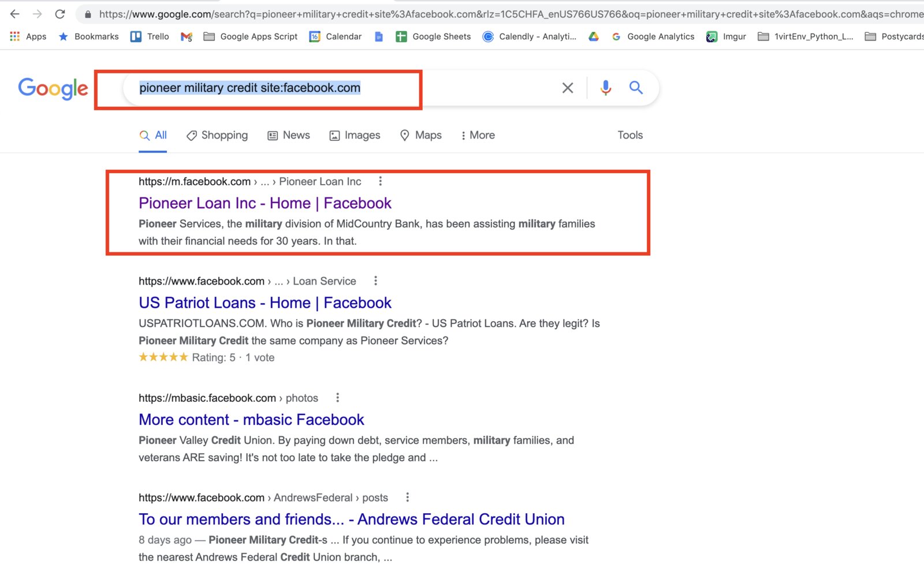Open the Google Drive bookmark icon

[x=594, y=36]
